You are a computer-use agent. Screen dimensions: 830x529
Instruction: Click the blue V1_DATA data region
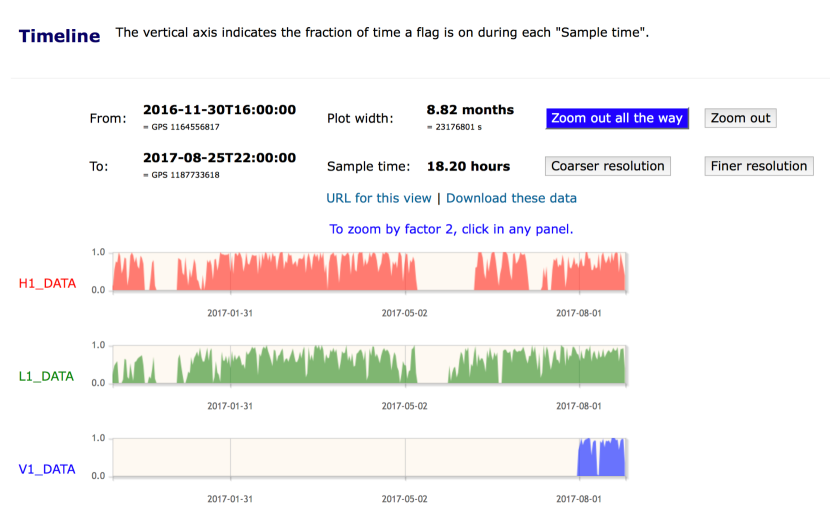click(602, 458)
